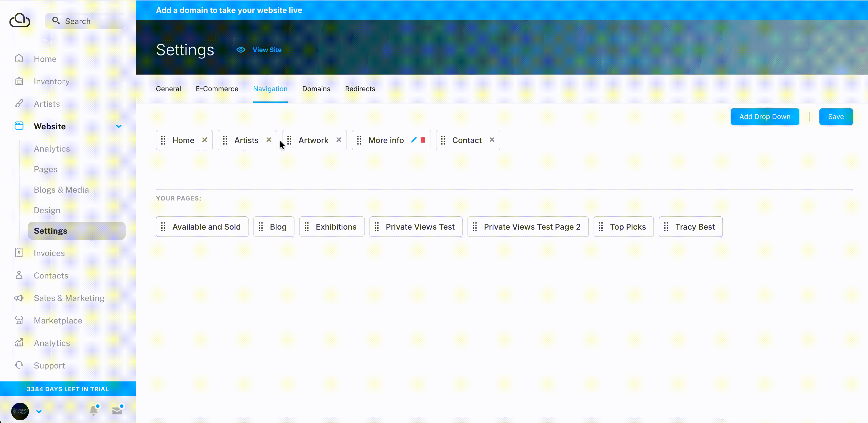The width and height of the screenshot is (868, 423).
Task: Remove Artists from navigation with X
Action: (269, 140)
